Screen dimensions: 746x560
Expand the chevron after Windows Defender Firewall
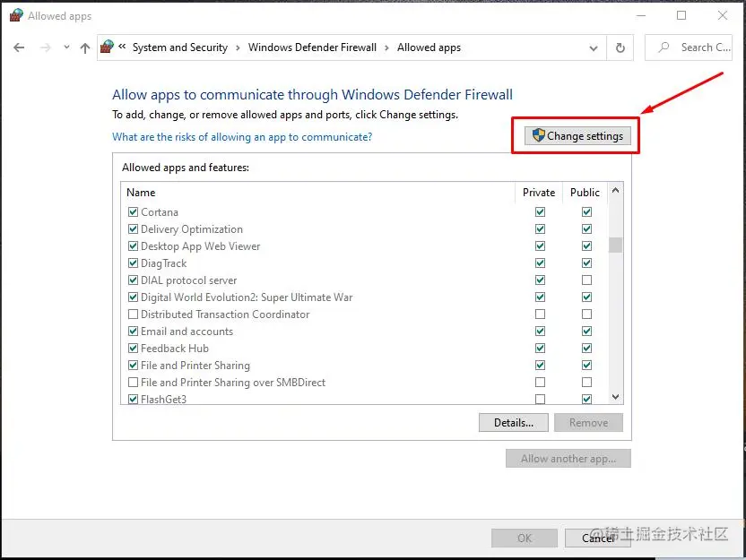click(386, 48)
